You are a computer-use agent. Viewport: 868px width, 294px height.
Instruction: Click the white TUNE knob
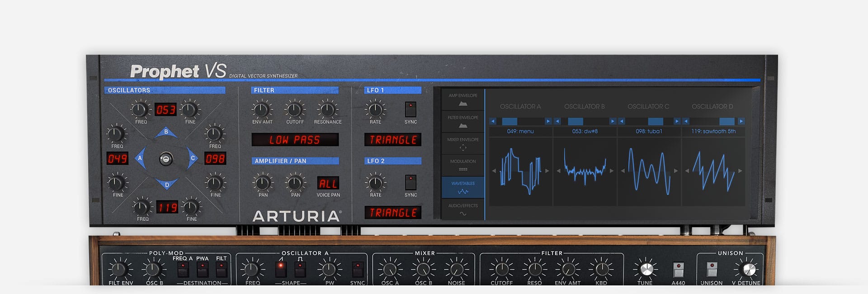click(646, 269)
